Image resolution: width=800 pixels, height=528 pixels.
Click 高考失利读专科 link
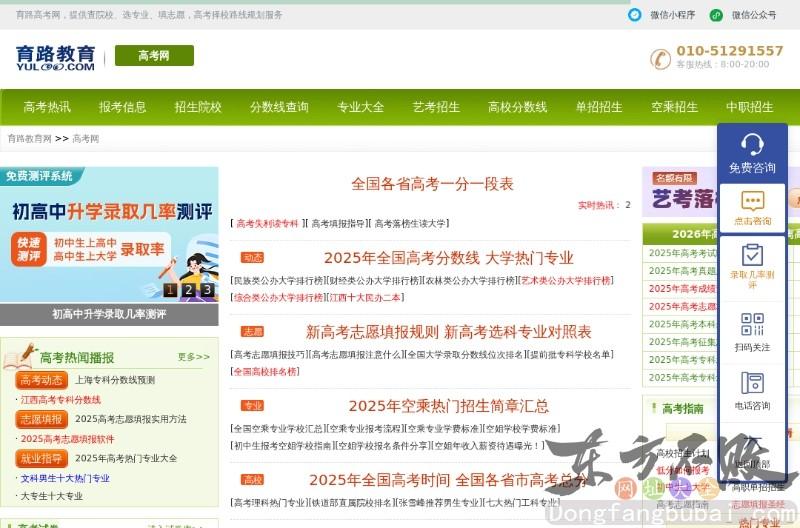[267, 223]
